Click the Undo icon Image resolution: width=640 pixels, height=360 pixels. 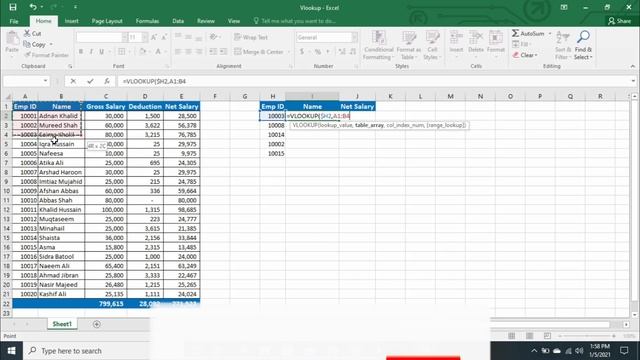[33, 7]
